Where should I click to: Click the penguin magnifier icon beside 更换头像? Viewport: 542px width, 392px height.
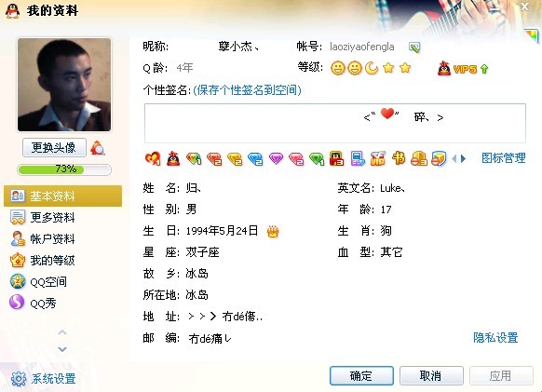click(98, 148)
